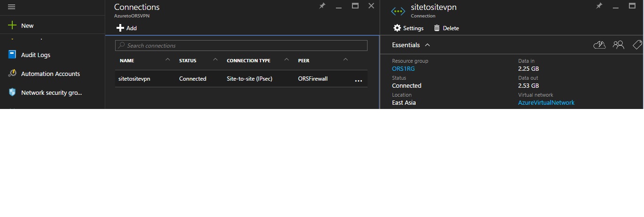
Task: Open the users access icon
Action: [619, 45]
